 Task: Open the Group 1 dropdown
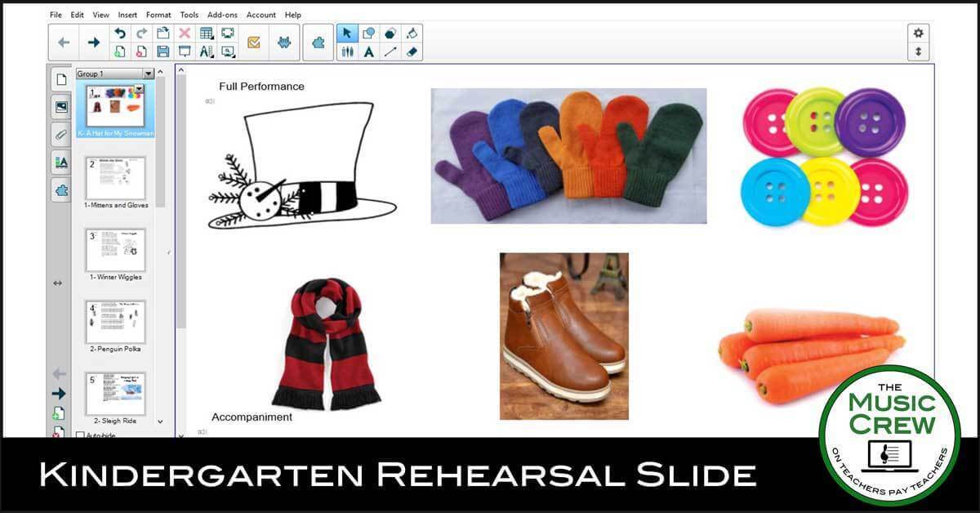[x=148, y=74]
